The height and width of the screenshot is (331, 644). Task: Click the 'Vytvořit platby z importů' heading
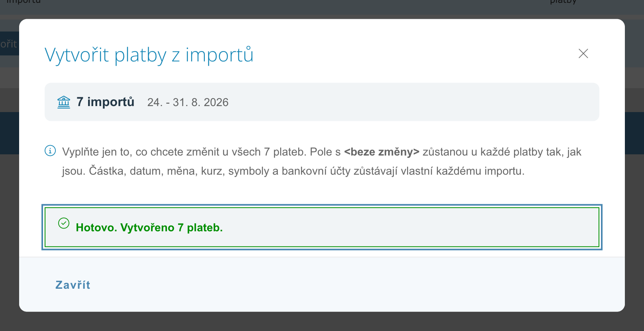(x=149, y=55)
